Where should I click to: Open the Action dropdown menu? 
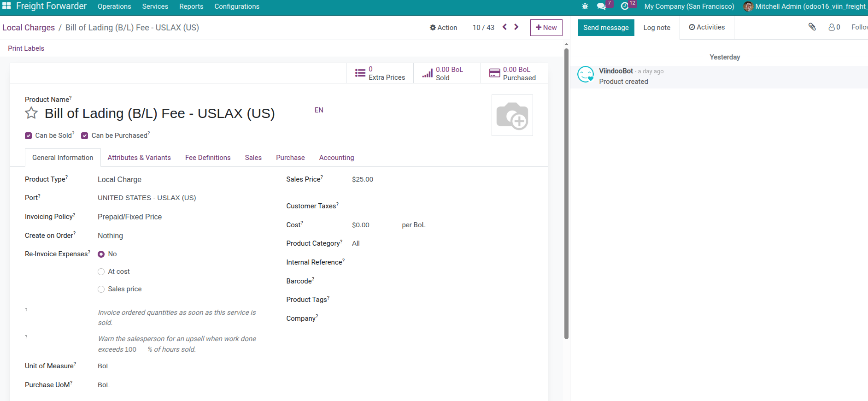[443, 28]
